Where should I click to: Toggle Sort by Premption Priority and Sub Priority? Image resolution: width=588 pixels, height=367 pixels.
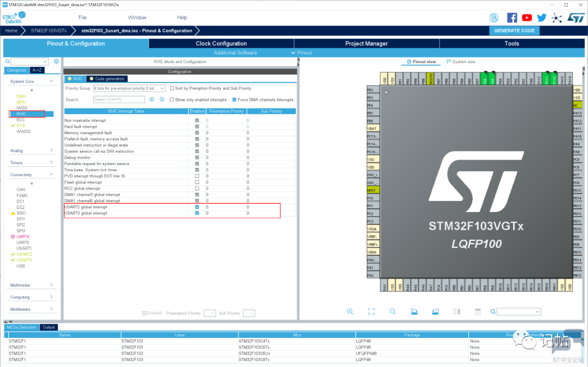pos(172,88)
